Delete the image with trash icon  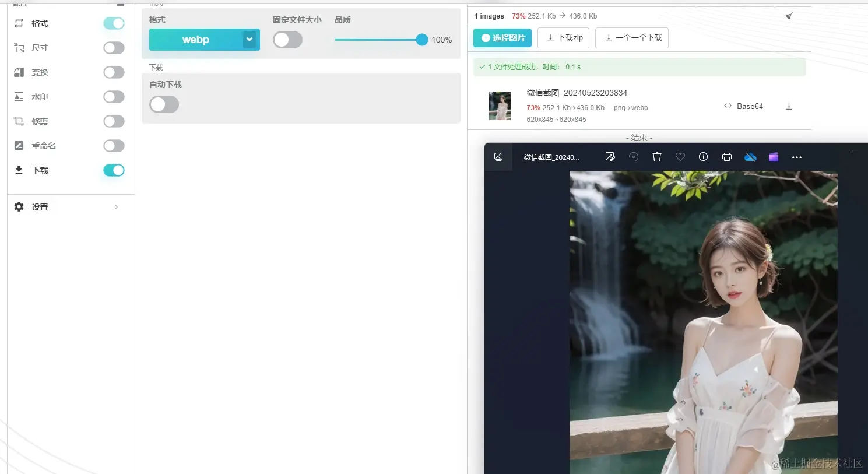(657, 157)
